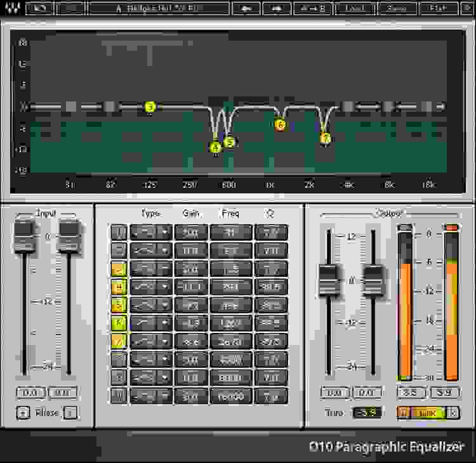Open band 7 filter type dropdown
476x463 pixels.
[151, 342]
